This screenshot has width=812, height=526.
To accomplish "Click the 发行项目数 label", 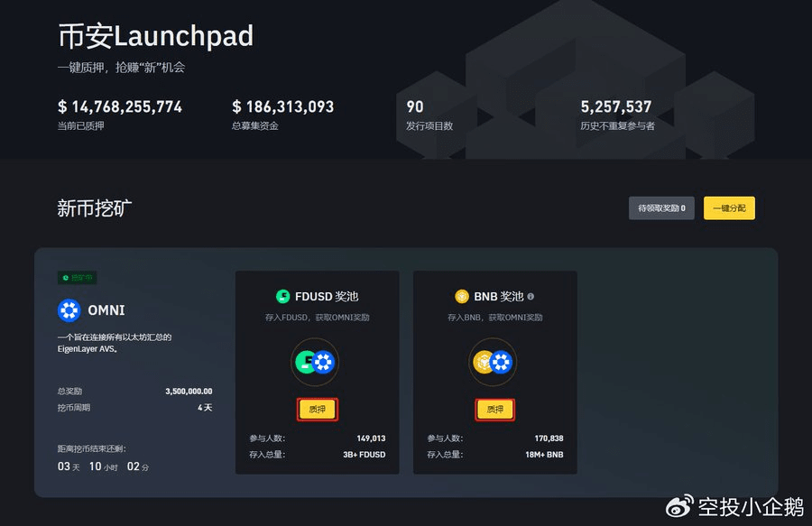I will pos(429,125).
